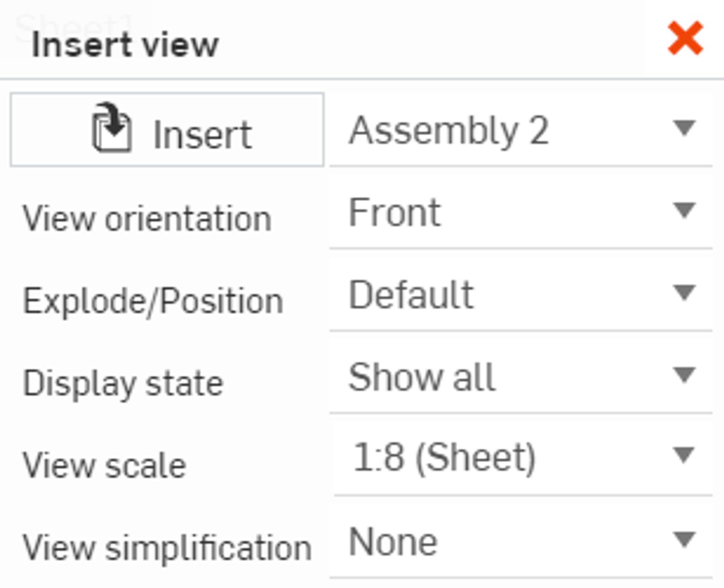Change the 1:8 (Sheet) scale value
Screen dimensions: 724x588
click(x=444, y=458)
